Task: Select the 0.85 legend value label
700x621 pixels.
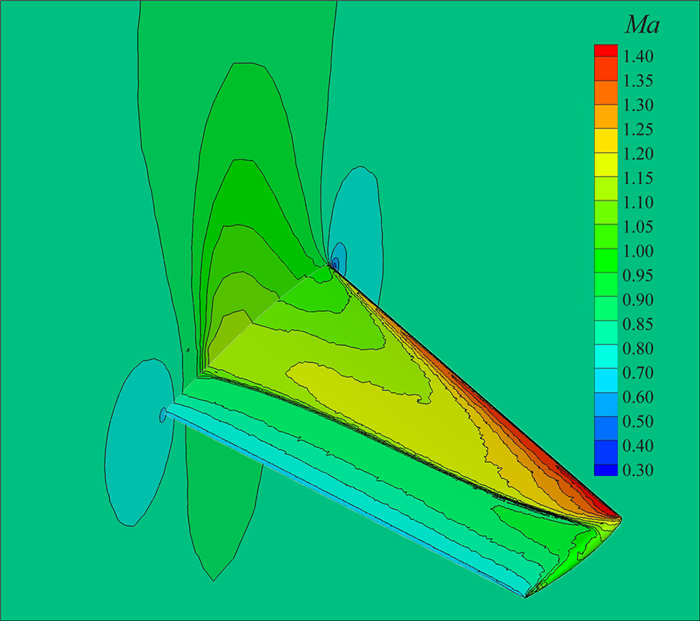Action: pyautogui.click(x=640, y=324)
